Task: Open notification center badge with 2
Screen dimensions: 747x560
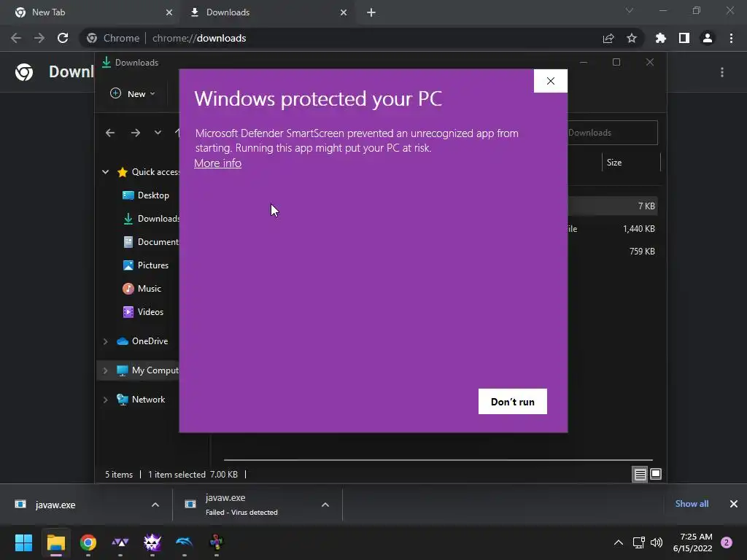Action: point(727,542)
